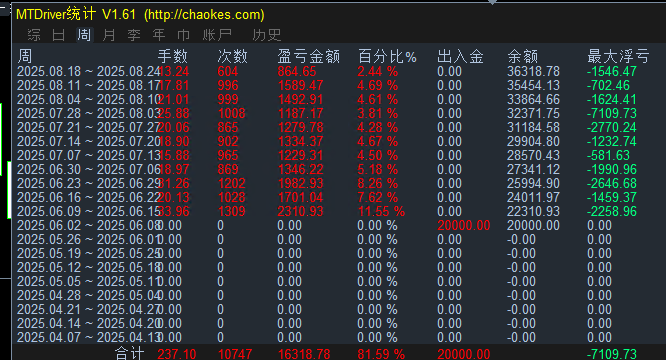Click the 手数 column header
This screenshot has width=666, height=360.
(x=172, y=56)
